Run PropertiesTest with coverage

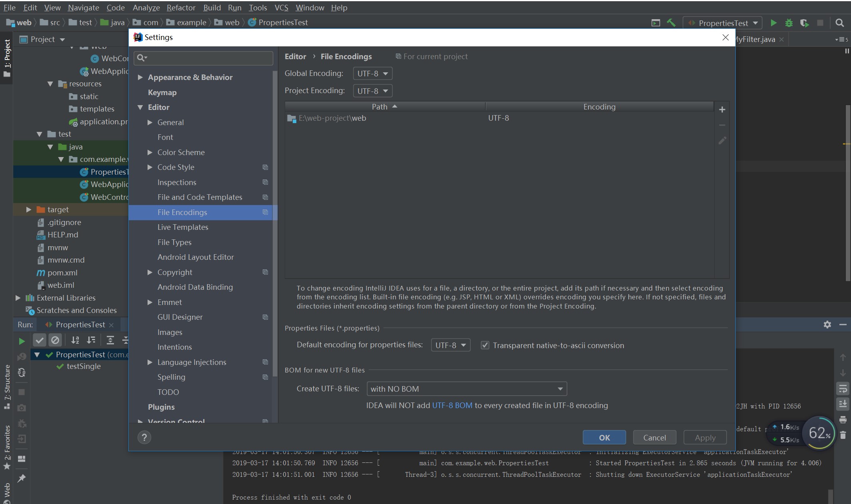coord(804,23)
